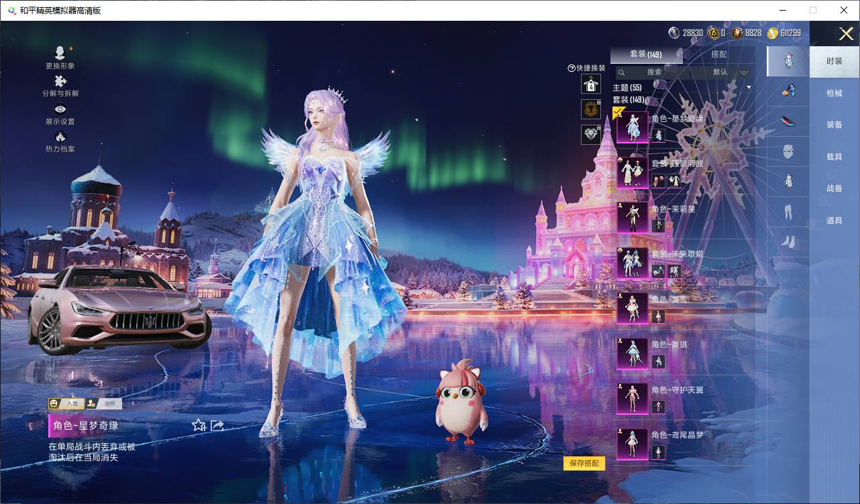
Task: Select the headwear hat category icon
Action: (788, 122)
